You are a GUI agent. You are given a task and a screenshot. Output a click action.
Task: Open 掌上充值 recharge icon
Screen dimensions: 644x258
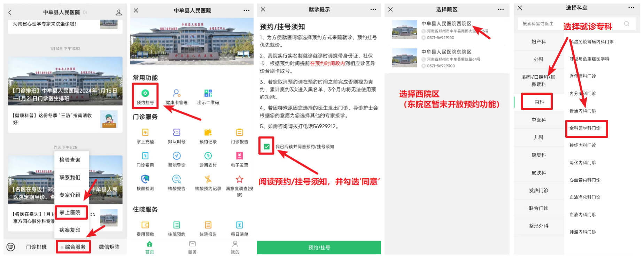pyautogui.click(x=145, y=132)
